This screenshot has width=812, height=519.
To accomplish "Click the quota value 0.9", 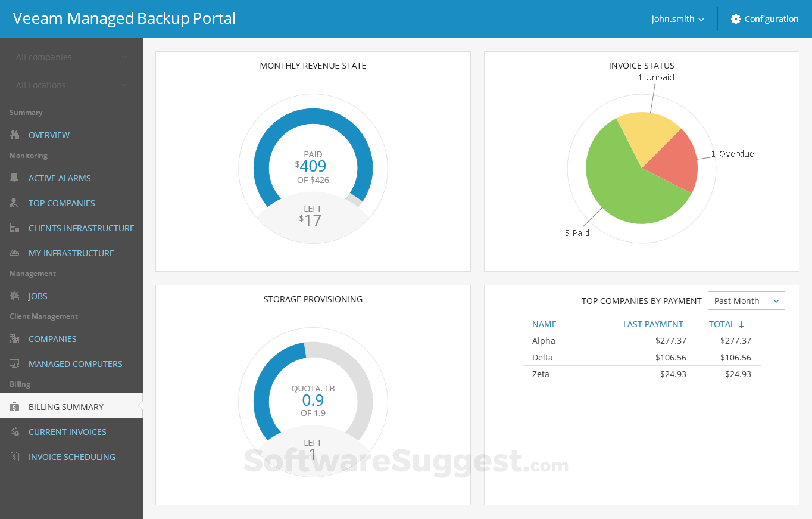I will coord(313,400).
